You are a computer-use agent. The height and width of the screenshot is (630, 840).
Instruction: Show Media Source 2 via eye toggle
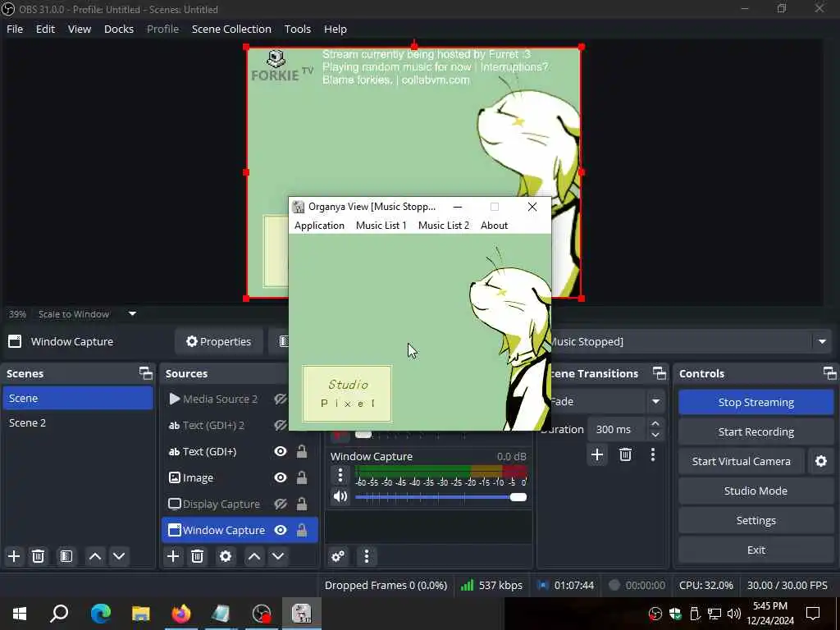pos(281,399)
